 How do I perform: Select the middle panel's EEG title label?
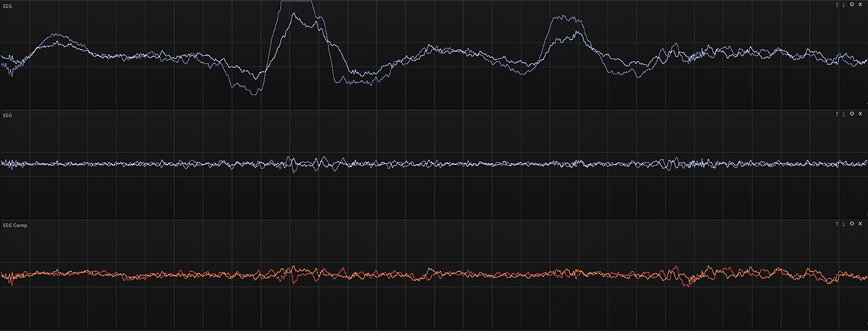coord(7,115)
